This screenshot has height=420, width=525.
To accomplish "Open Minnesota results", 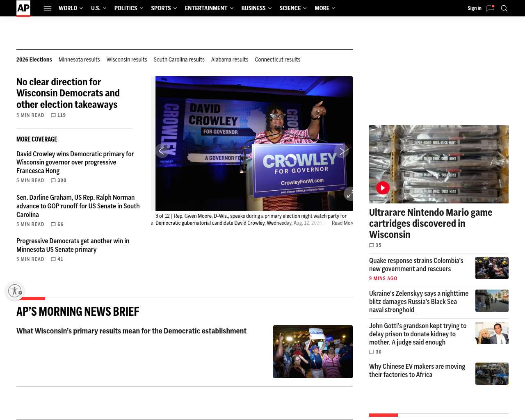I will 79,59.
